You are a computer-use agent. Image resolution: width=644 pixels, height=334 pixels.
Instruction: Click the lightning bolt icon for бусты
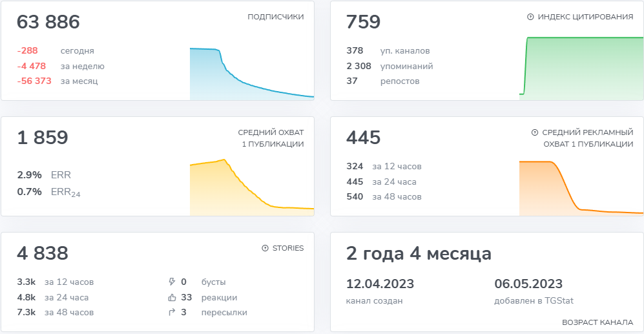[x=171, y=282]
